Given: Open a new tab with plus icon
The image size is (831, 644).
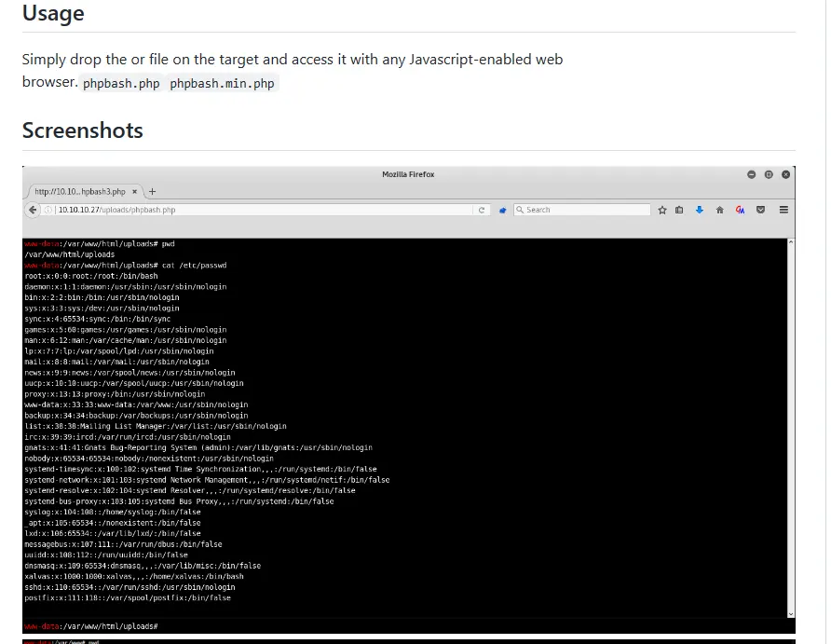Looking at the screenshot, I should coord(152,191).
